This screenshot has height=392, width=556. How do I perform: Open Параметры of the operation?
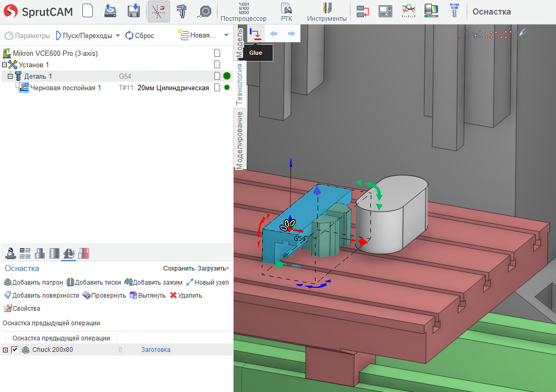[27, 35]
